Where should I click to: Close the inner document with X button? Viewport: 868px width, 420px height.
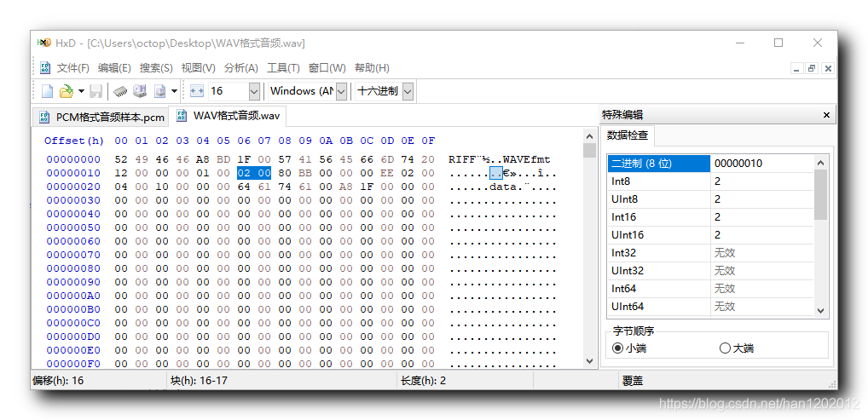coord(828,69)
